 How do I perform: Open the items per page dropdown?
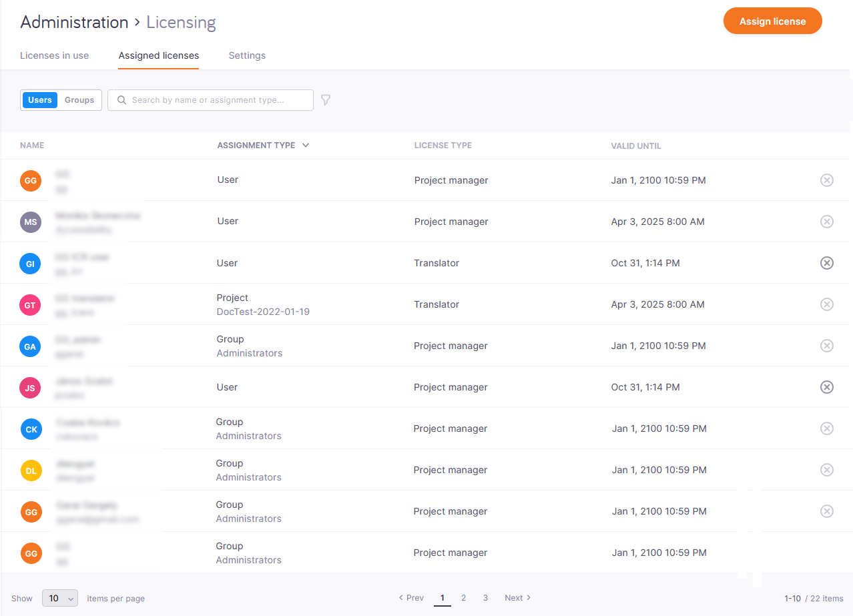coord(60,598)
